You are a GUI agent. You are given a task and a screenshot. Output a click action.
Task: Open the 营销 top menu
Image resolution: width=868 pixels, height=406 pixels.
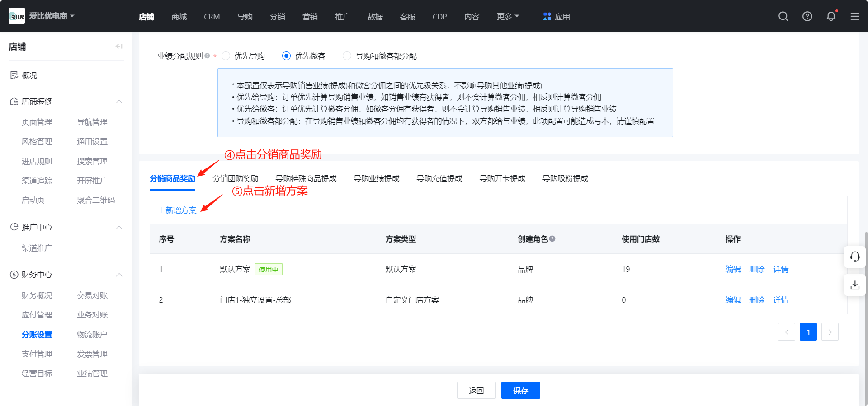(x=310, y=17)
